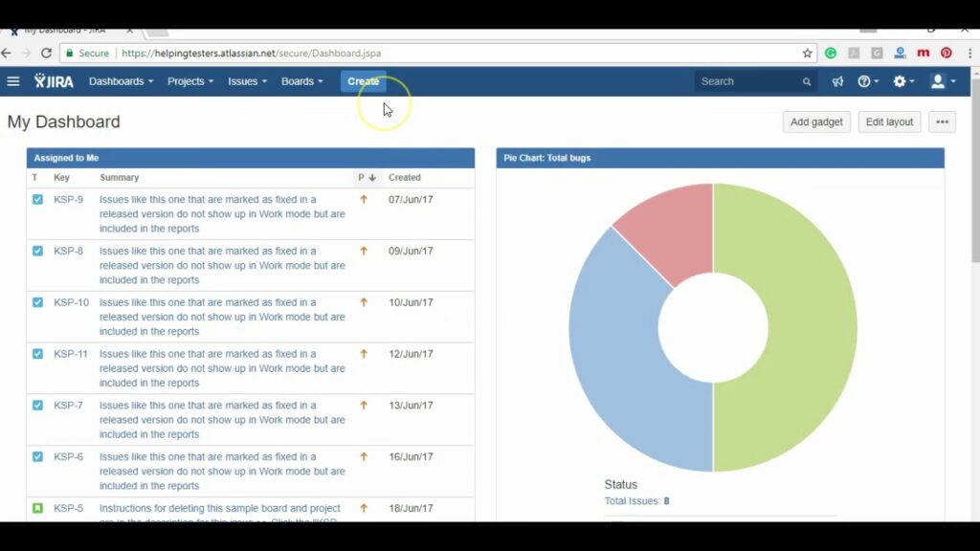Open the settings gear administration menu
Image resolution: width=980 pixels, height=551 pixels.
[x=903, y=81]
